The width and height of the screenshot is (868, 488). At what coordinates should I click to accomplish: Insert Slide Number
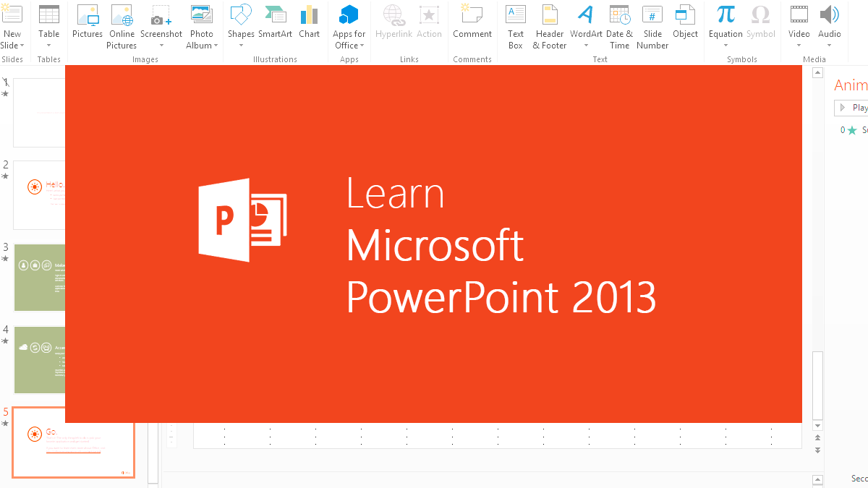click(652, 26)
